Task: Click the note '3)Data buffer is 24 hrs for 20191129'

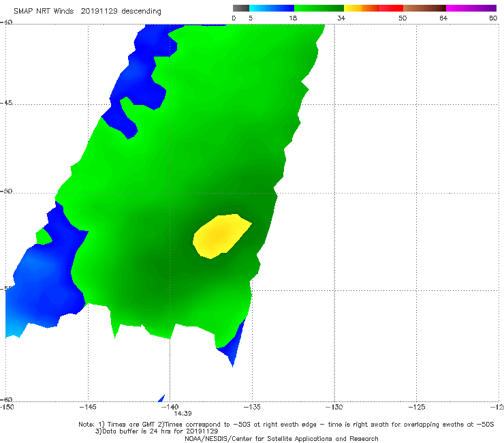Action: 157,431
